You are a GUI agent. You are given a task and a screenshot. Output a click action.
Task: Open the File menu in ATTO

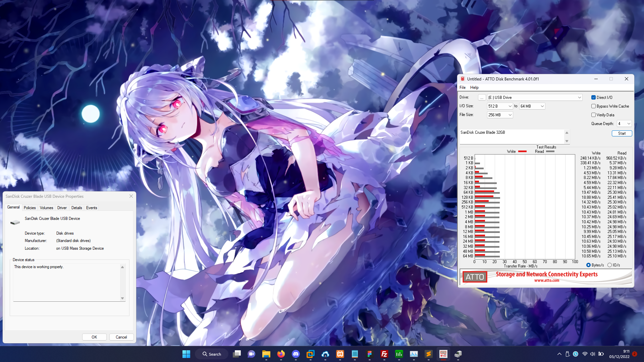[x=463, y=87]
